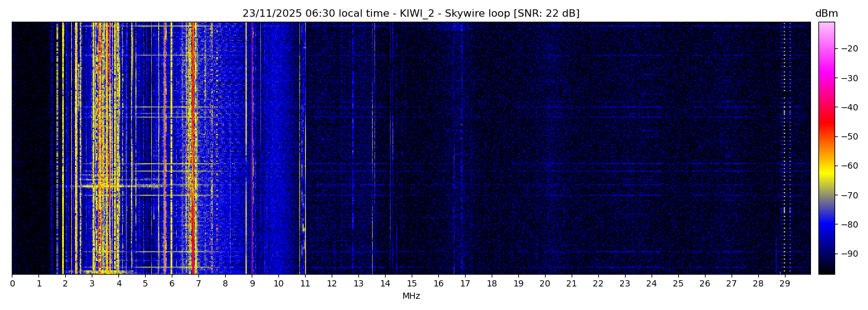
Task: Click the MHz x-axis label
Action: (x=410, y=296)
